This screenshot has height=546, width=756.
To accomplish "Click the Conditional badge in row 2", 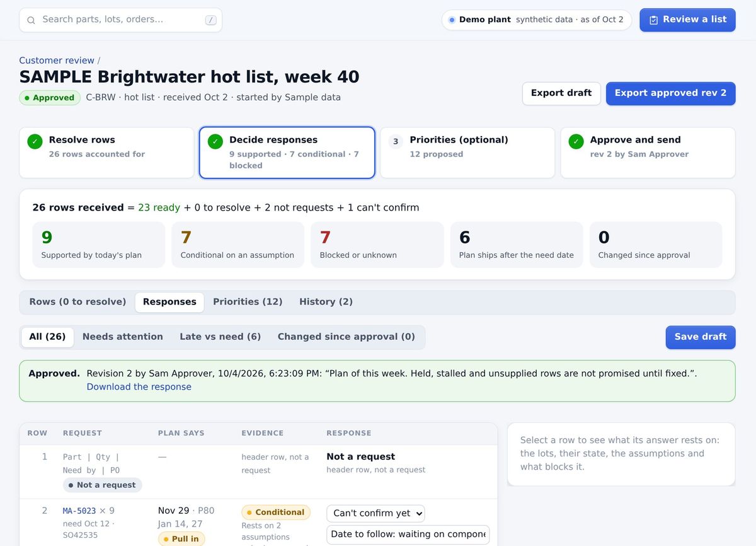I will (x=276, y=513).
